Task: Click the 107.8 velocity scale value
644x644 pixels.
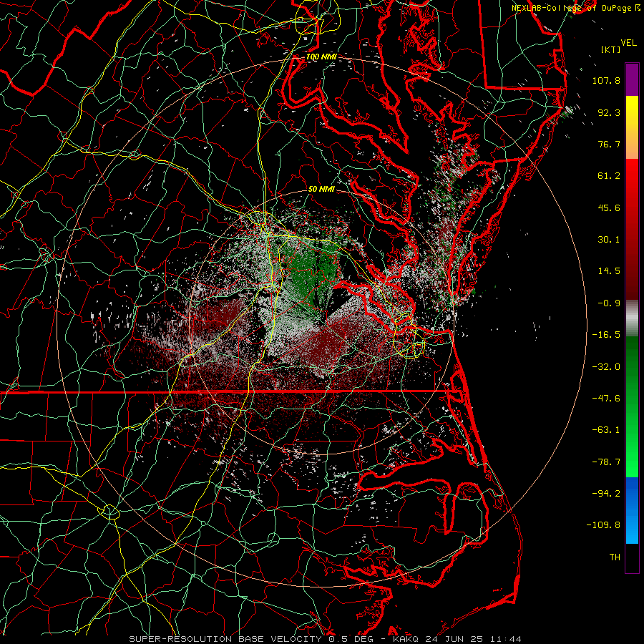Action: [x=606, y=80]
